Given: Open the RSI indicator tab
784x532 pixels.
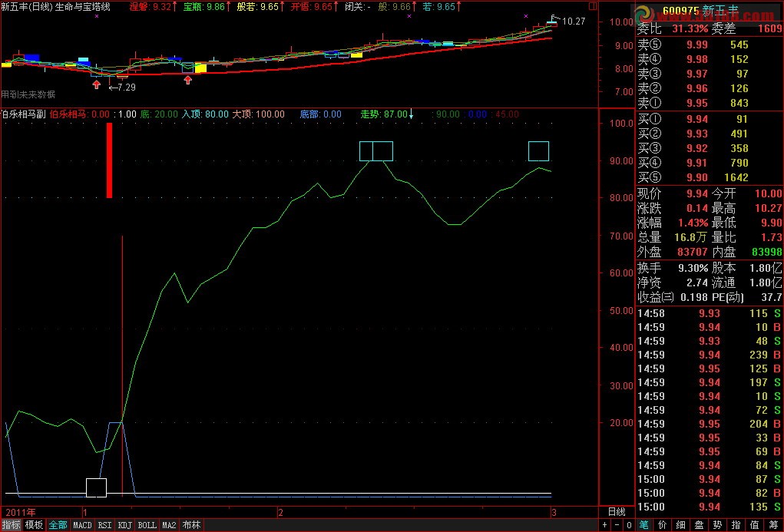Looking at the screenshot, I should (x=105, y=526).
